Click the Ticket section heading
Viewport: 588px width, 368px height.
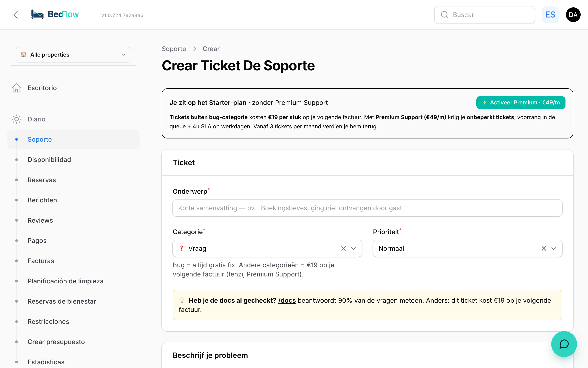(x=184, y=163)
